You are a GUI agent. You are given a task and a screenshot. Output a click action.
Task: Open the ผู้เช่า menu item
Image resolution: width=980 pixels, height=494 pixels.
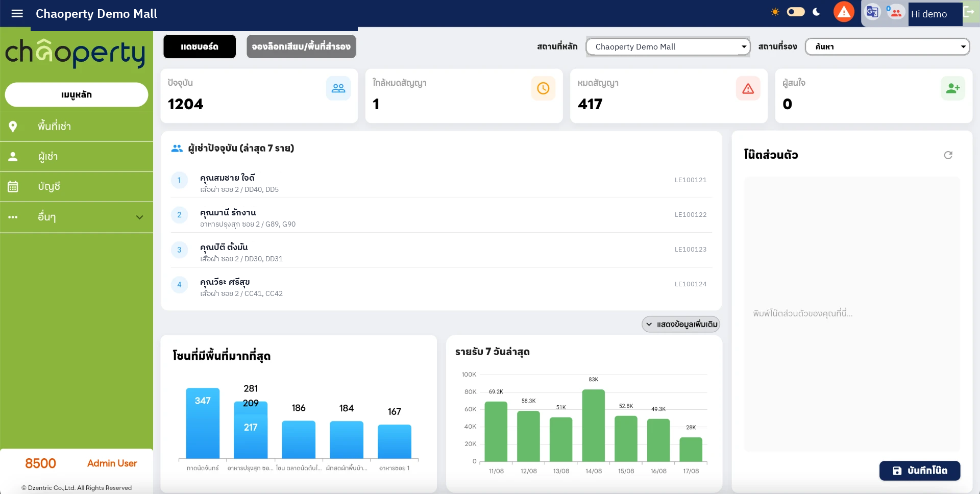77,157
